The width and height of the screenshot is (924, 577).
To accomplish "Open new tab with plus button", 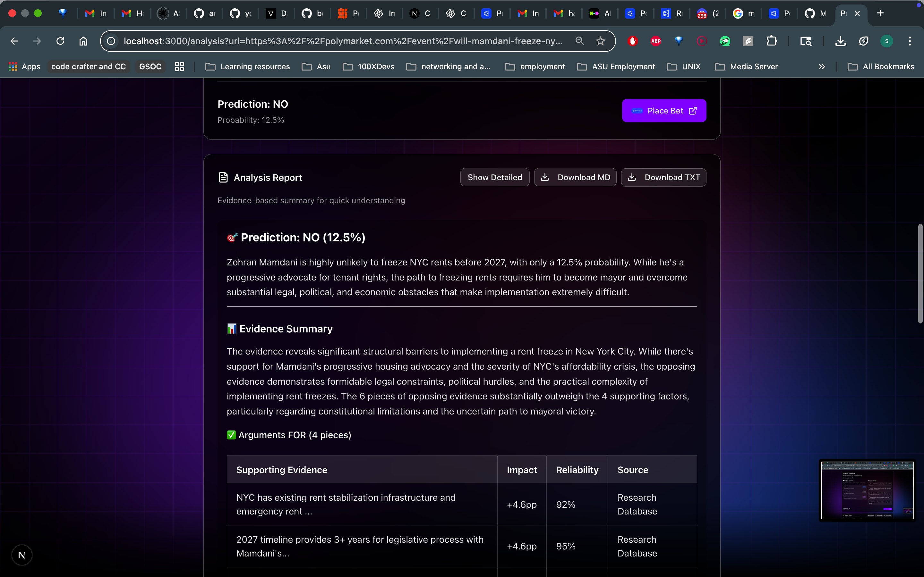I will point(880,13).
